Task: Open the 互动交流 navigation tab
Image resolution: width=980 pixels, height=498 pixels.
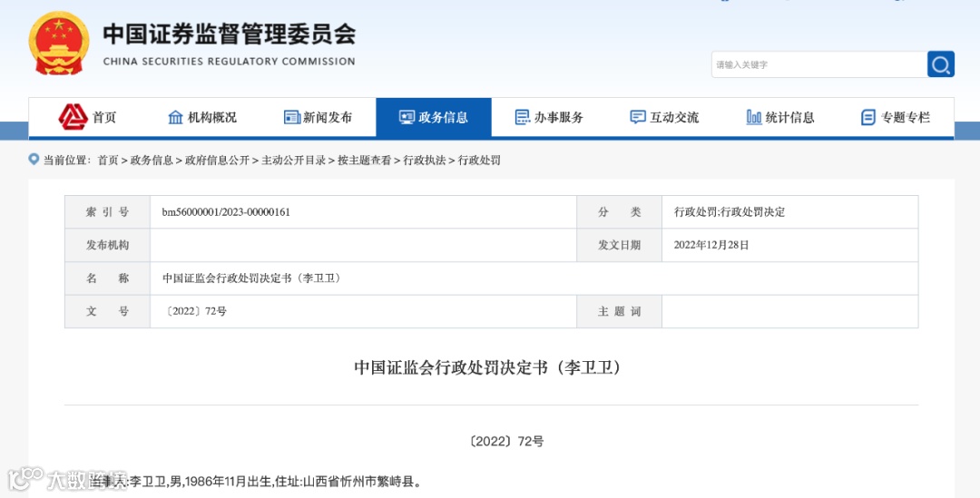Action: 665,117
